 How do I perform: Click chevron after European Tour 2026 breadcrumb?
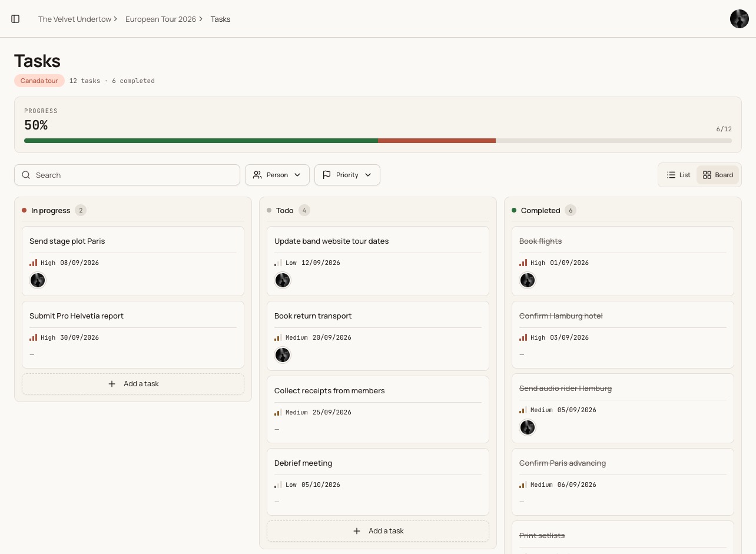201,19
